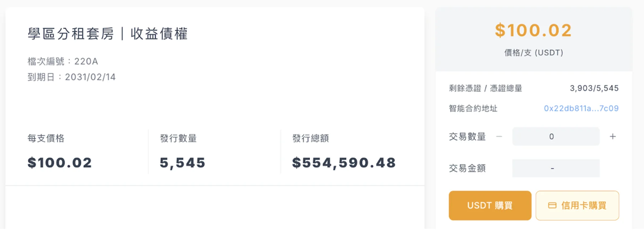The height and width of the screenshot is (232, 644).
Task: Focus the 交易數量 quantity input showing 0
Action: 556,136
